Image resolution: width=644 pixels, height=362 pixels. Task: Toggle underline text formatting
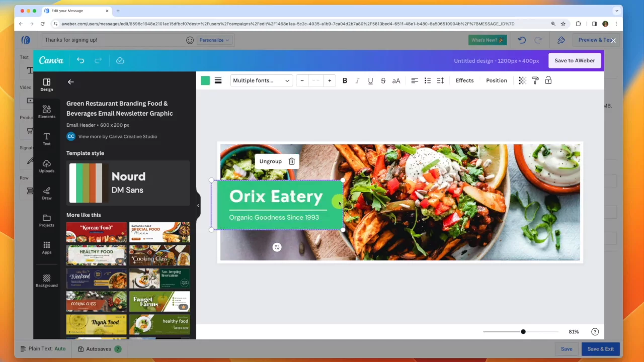[370, 80]
